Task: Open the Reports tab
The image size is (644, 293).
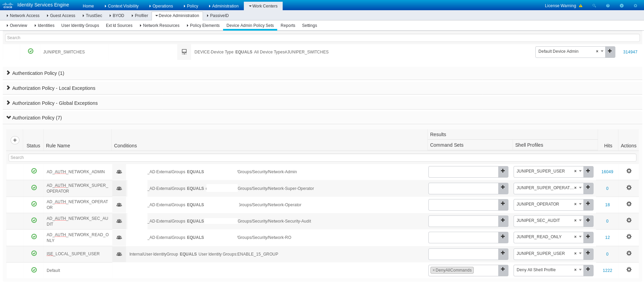Action: 288,26
